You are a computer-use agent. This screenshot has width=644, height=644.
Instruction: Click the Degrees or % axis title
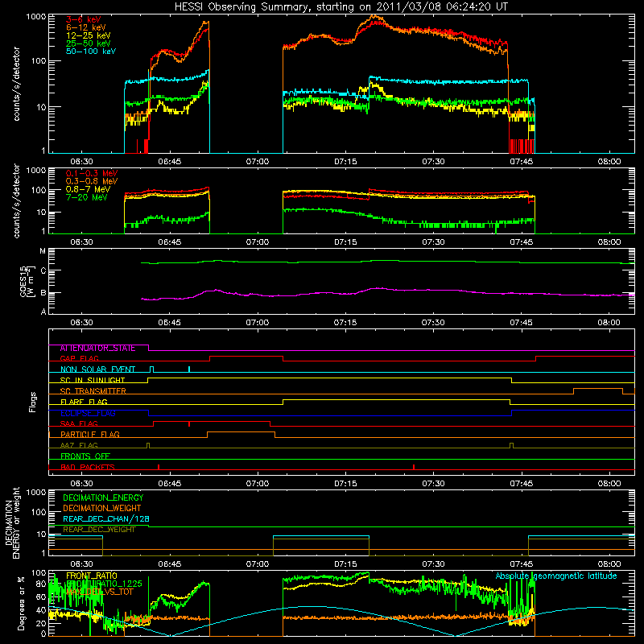point(21,603)
